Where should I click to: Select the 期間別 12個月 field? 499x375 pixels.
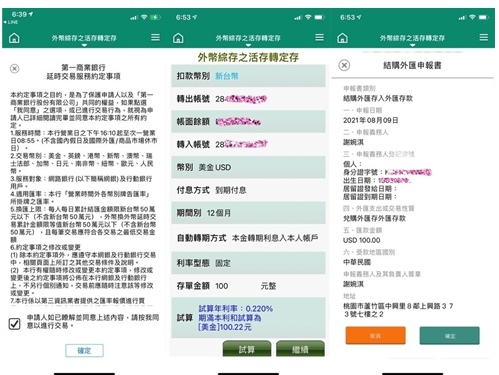tap(248, 213)
